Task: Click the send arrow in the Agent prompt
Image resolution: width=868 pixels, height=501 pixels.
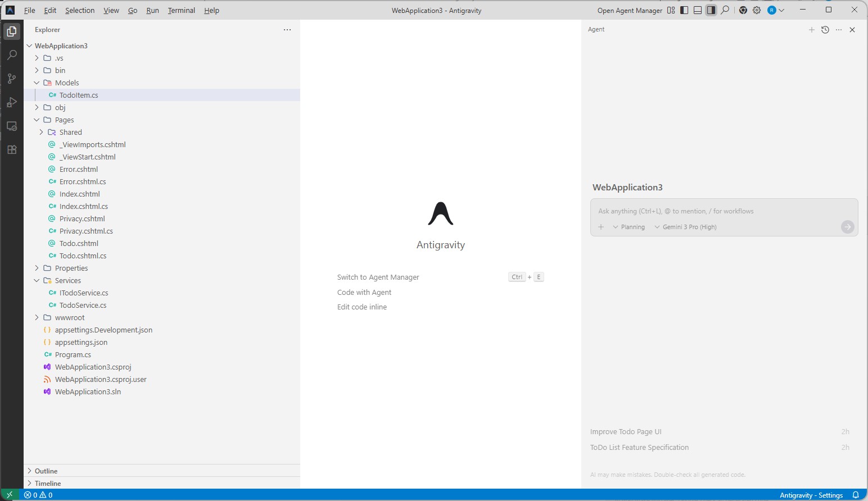Action: [848, 227]
